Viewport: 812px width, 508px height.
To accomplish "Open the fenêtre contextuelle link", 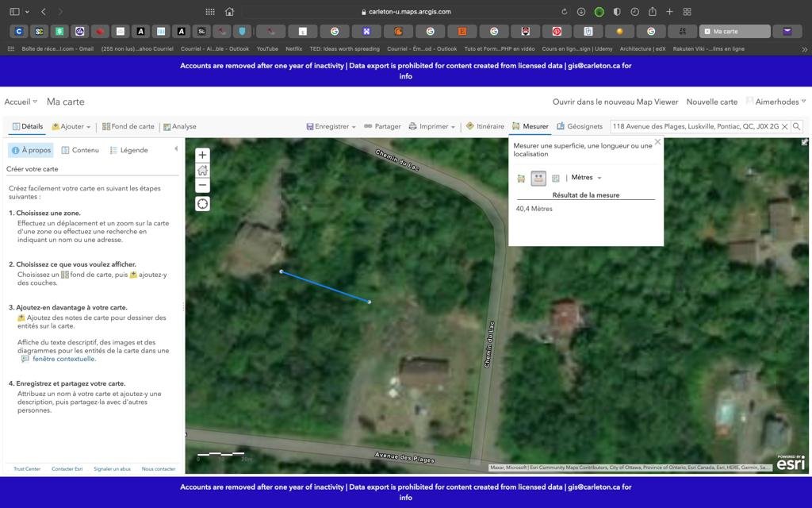I will click(x=63, y=359).
